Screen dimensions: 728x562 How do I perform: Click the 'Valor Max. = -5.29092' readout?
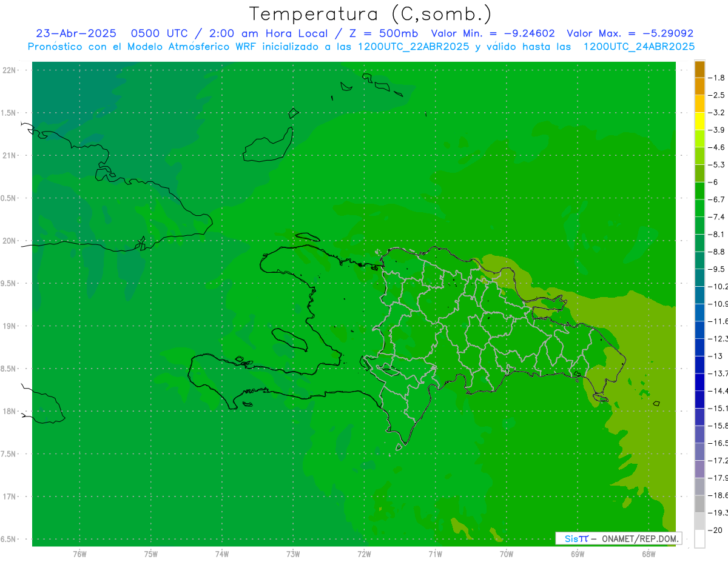pyautogui.click(x=630, y=33)
